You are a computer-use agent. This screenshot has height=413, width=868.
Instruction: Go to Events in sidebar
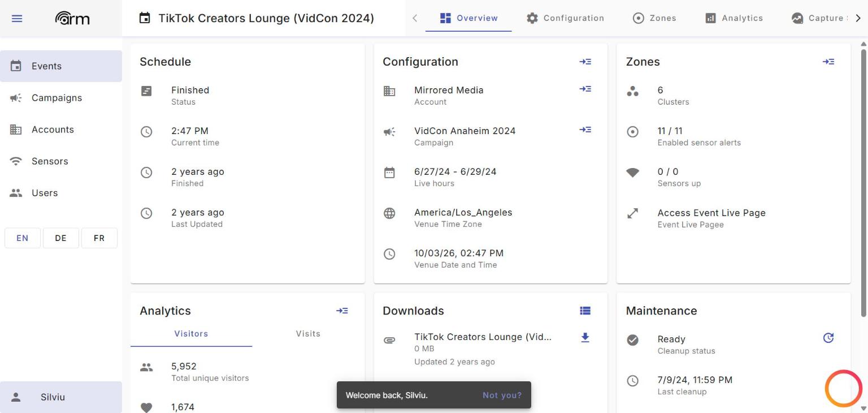[61, 66]
